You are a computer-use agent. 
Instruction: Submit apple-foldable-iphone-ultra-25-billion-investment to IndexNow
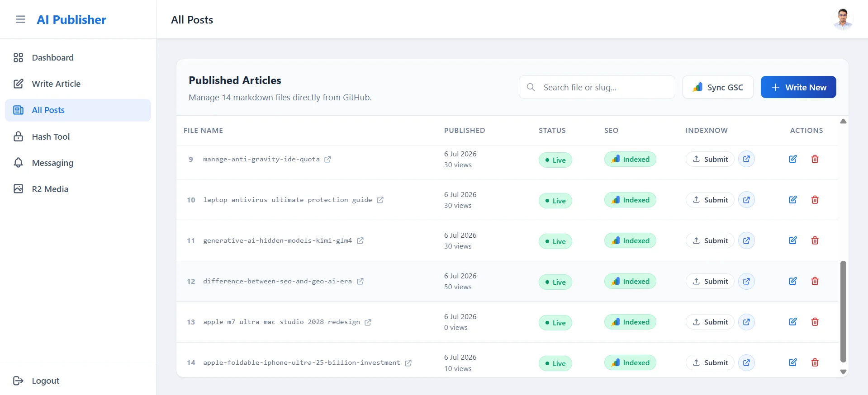(710, 362)
